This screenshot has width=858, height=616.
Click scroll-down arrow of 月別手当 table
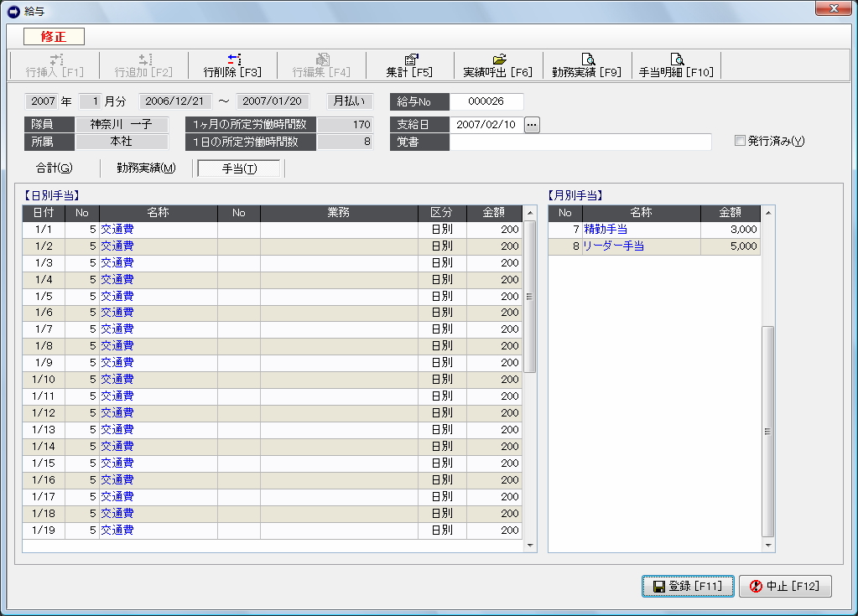click(x=768, y=546)
